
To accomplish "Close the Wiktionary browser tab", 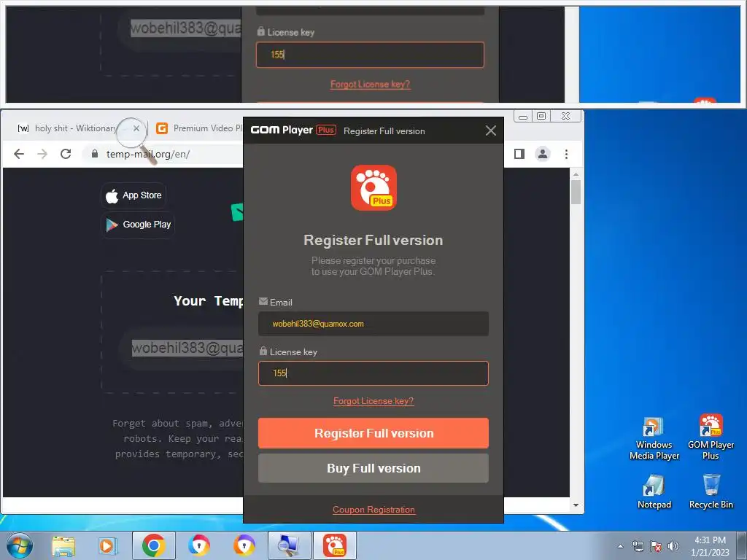I will [136, 128].
